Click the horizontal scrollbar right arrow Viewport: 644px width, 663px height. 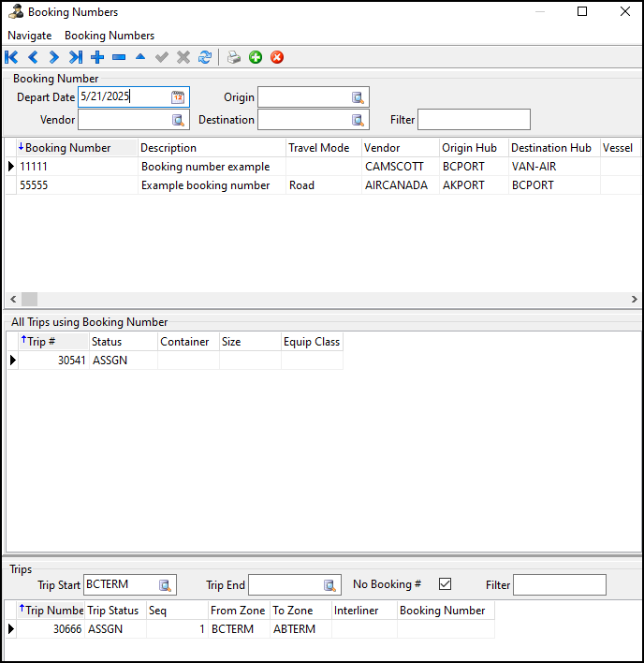click(634, 299)
